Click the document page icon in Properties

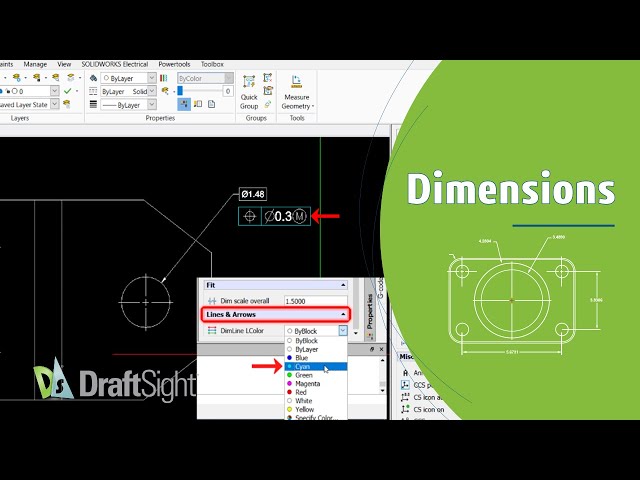[x=211, y=104]
